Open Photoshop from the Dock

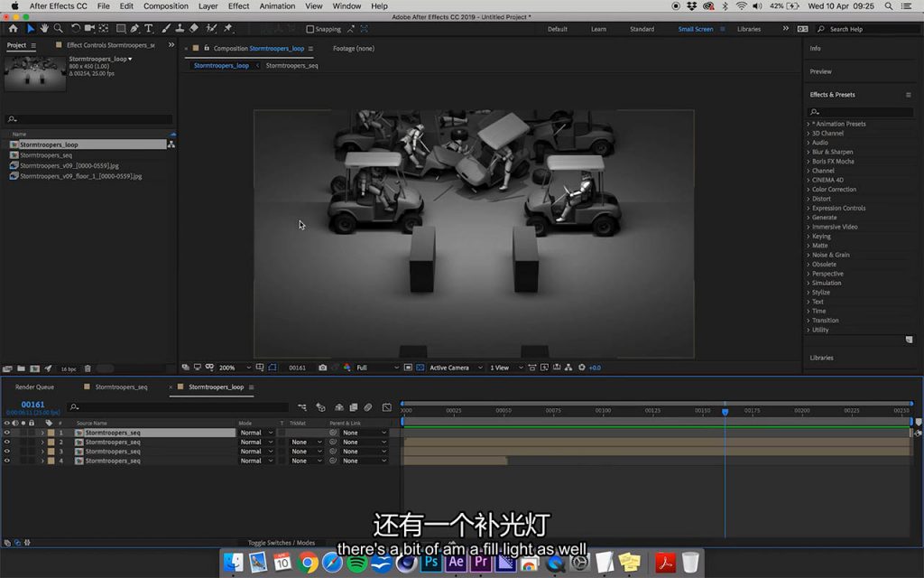pos(431,562)
